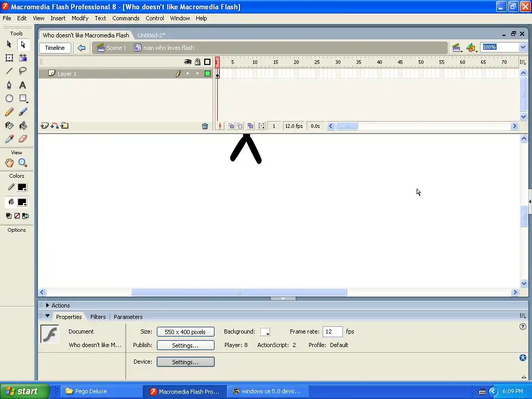Toggle the Timeline button
The image size is (532, 399).
pos(55,48)
